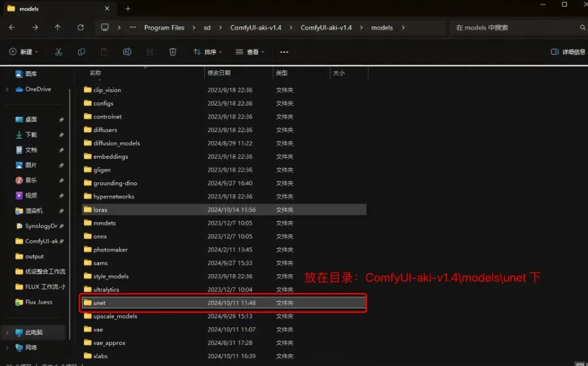
Task: Sort by Date modified column header
Action: click(x=219, y=73)
